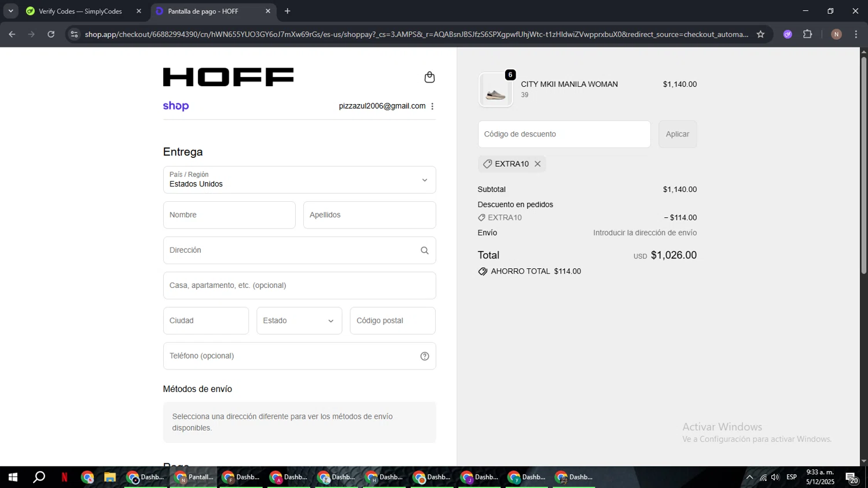Open the tab search dropdown arrow
Viewport: 868px width, 488px height.
(x=10, y=11)
